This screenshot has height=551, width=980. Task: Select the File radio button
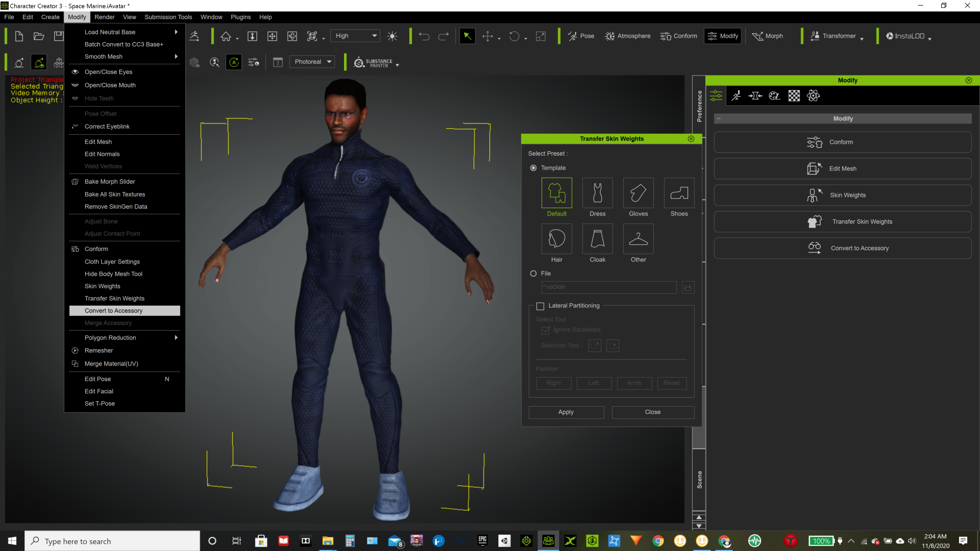point(534,274)
